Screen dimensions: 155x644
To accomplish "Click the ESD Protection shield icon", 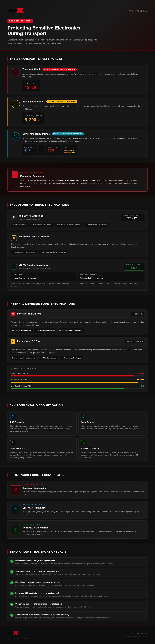I will tap(13, 416).
